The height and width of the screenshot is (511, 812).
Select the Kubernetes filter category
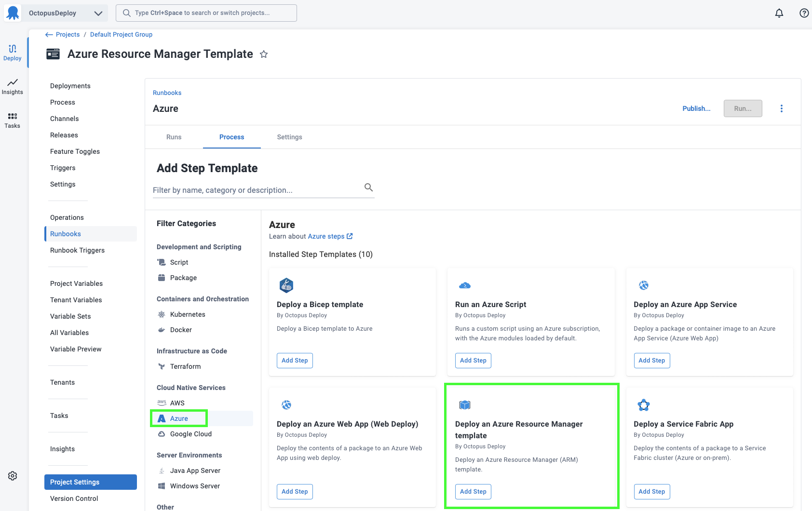coord(187,314)
